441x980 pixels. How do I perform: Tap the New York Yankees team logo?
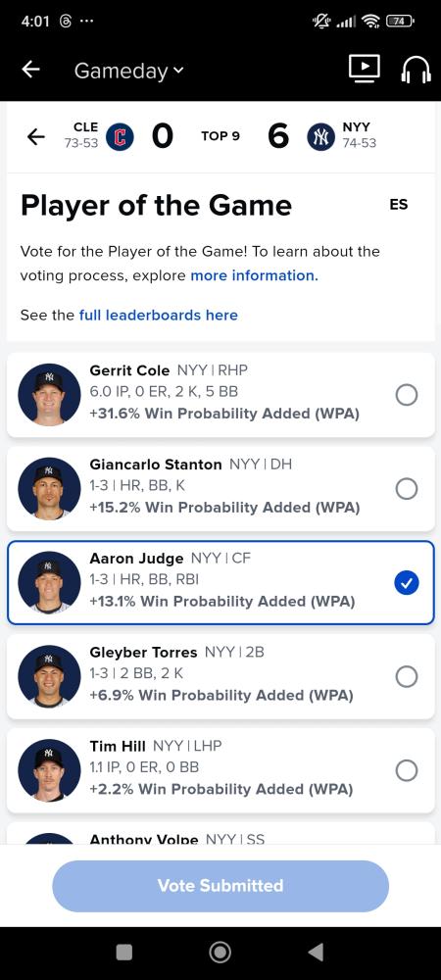[x=321, y=137]
